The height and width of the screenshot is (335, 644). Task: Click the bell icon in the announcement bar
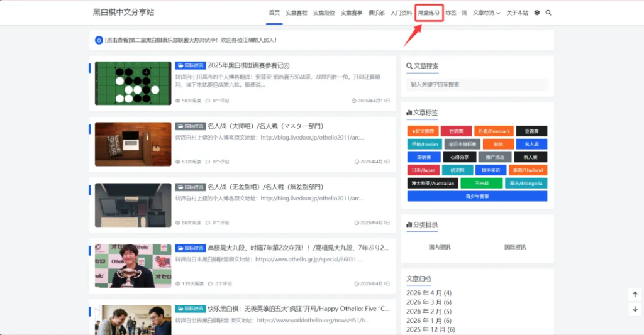tap(99, 40)
